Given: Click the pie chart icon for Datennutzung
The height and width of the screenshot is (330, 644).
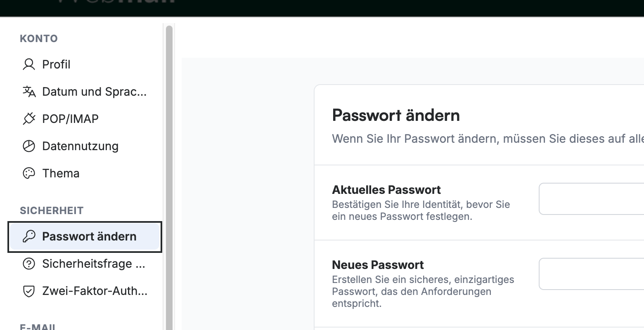Looking at the screenshot, I should tap(29, 146).
